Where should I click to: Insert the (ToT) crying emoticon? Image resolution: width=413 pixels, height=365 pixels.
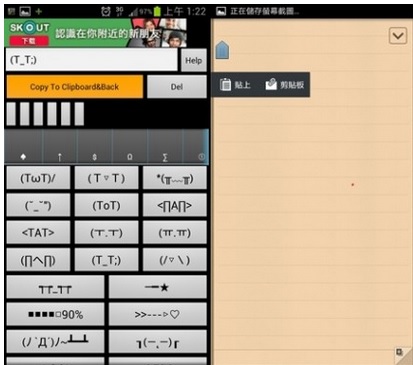click(106, 205)
